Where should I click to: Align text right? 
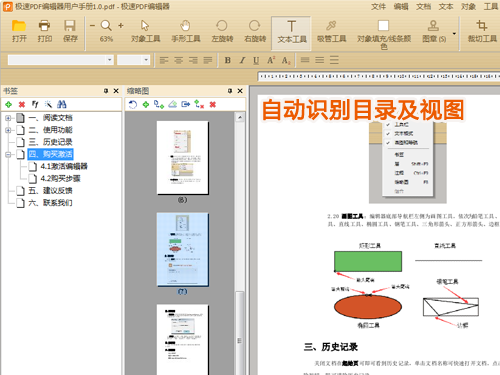click(193, 60)
